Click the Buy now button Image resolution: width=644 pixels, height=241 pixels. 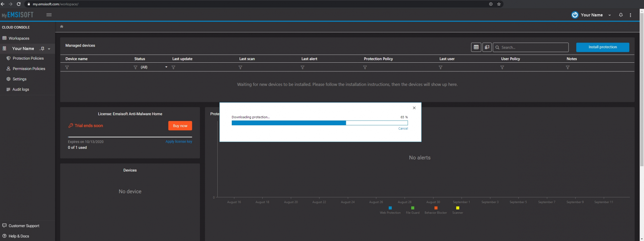[x=180, y=126]
